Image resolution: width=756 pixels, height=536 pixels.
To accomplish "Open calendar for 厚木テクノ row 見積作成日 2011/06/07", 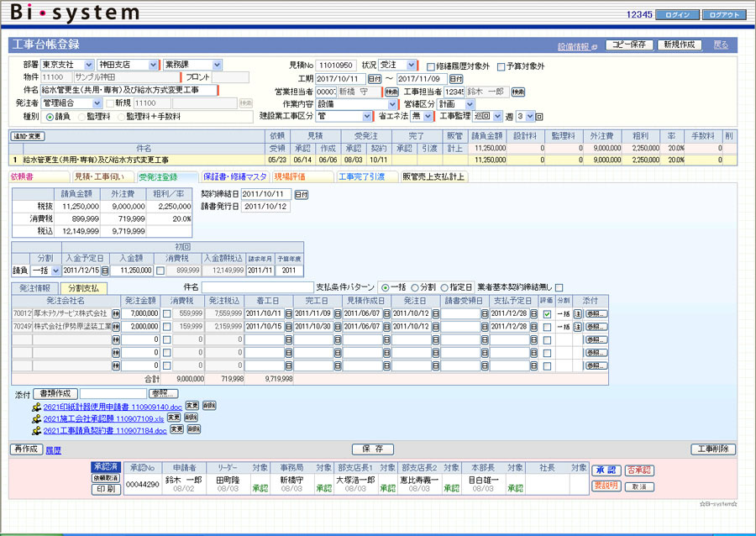I will click(x=386, y=314).
